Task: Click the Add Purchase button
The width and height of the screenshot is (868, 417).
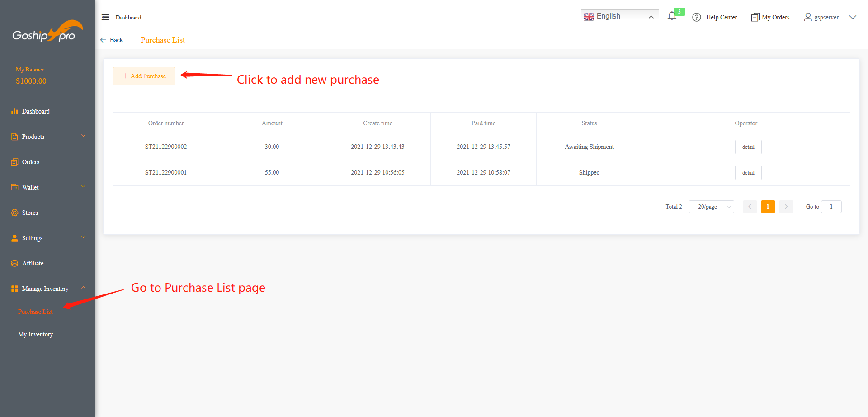Action: (x=144, y=76)
